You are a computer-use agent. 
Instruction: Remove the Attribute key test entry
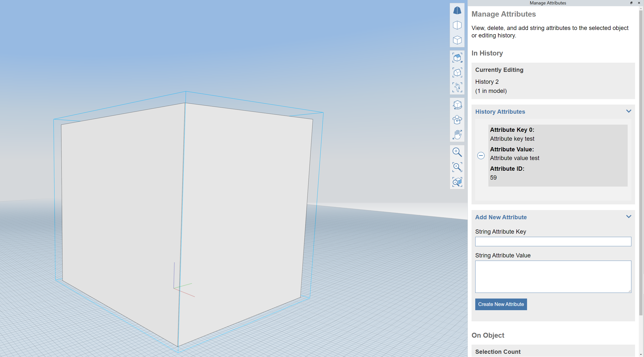(x=481, y=156)
